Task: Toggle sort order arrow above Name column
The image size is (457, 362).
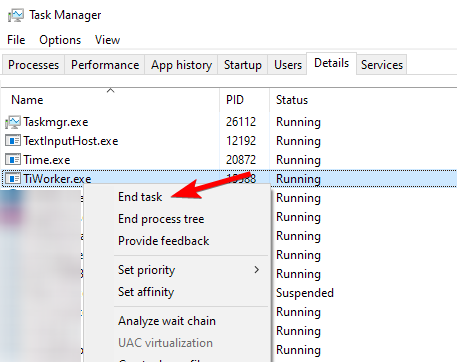Action: (110, 90)
